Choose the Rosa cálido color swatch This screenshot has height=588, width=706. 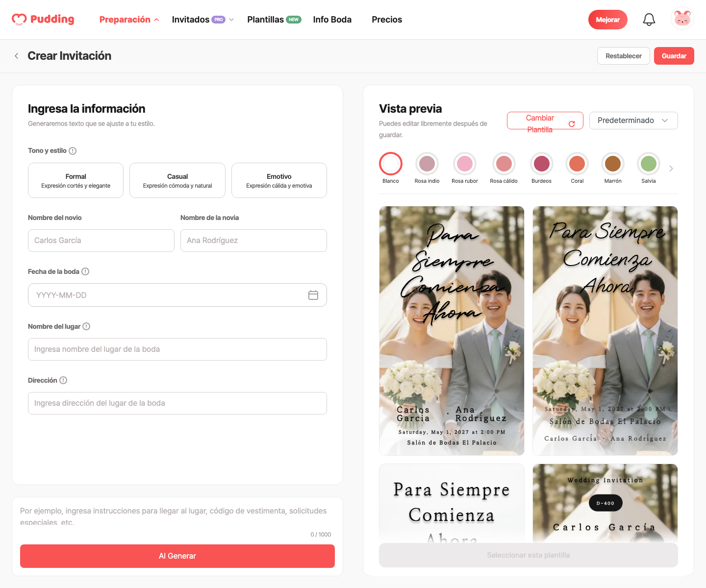point(504,164)
